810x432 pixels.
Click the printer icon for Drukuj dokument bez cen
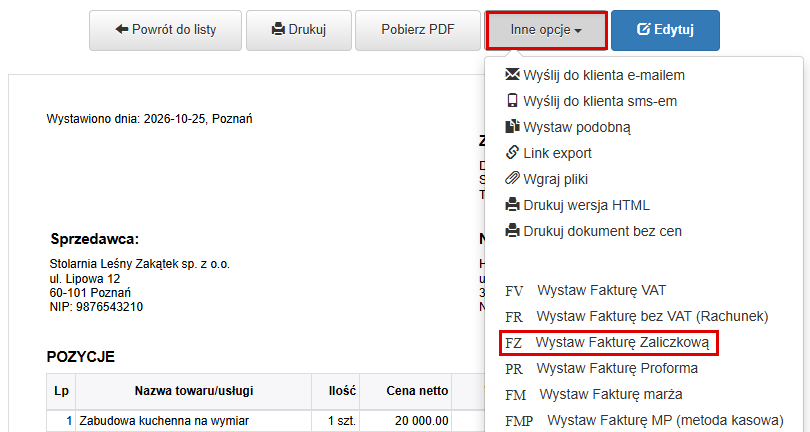[512, 230]
